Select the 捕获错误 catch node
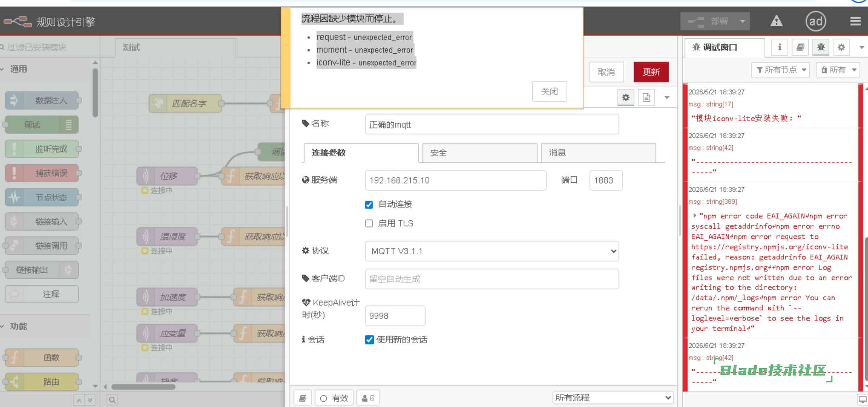This screenshot has height=407, width=868. (42, 173)
